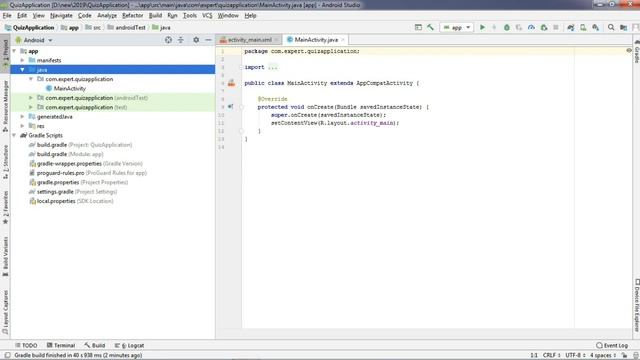This screenshot has width=640, height=360.
Task: Toggle Layout Captures side tab
Action: click(5, 312)
